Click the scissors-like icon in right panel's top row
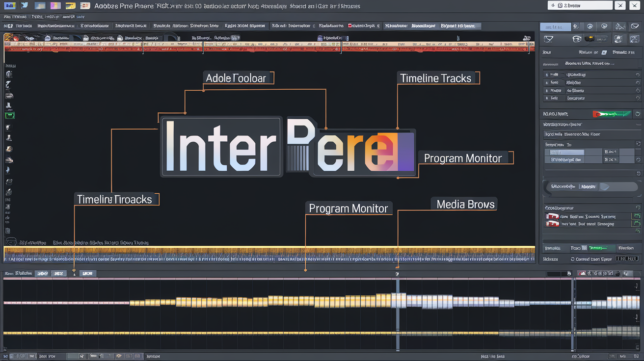 [x=620, y=27]
